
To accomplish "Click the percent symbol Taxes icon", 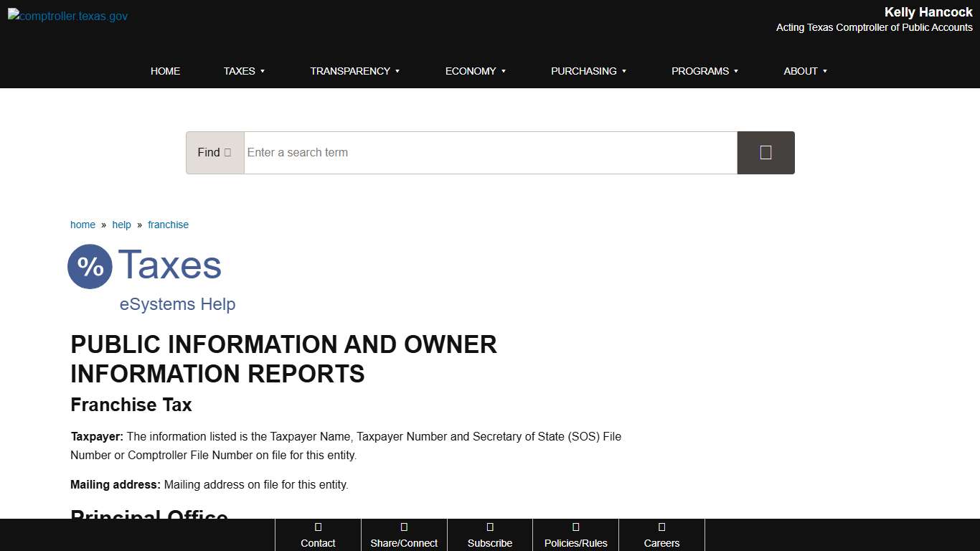I will click(90, 266).
